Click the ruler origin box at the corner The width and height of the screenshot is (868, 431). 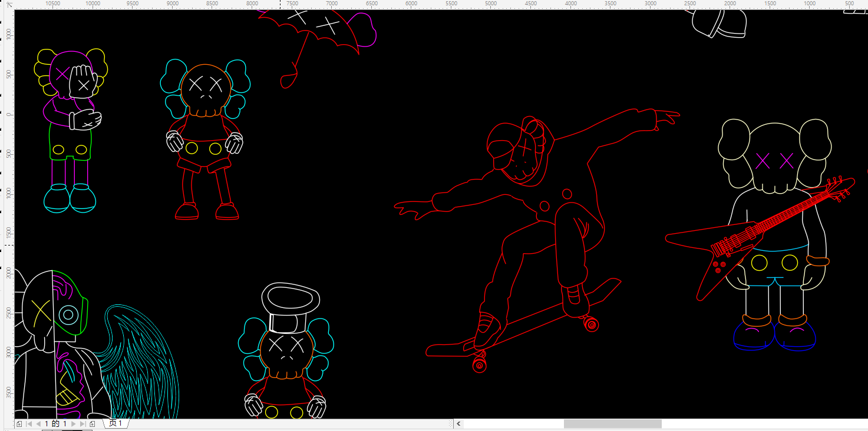[x=9, y=4]
